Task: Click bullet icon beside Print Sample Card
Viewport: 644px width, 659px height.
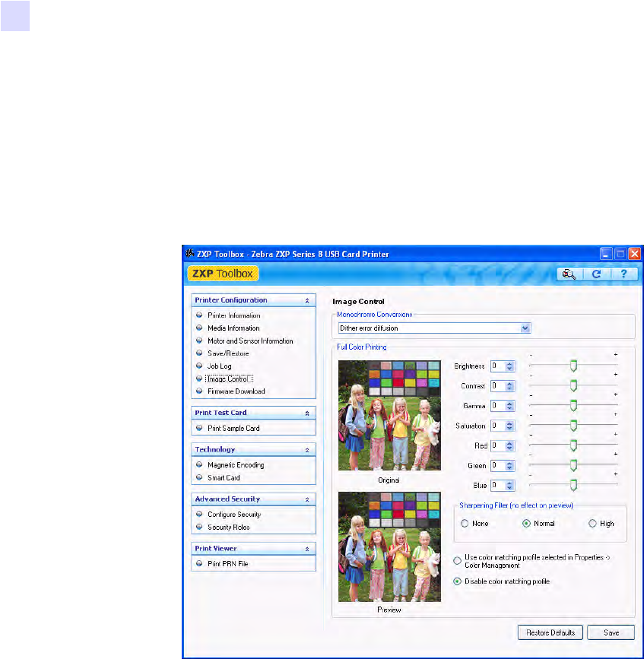Action: tap(199, 428)
